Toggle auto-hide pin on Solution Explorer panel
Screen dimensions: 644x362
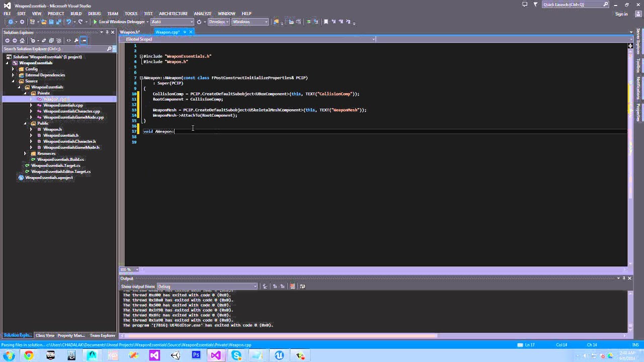point(106,32)
